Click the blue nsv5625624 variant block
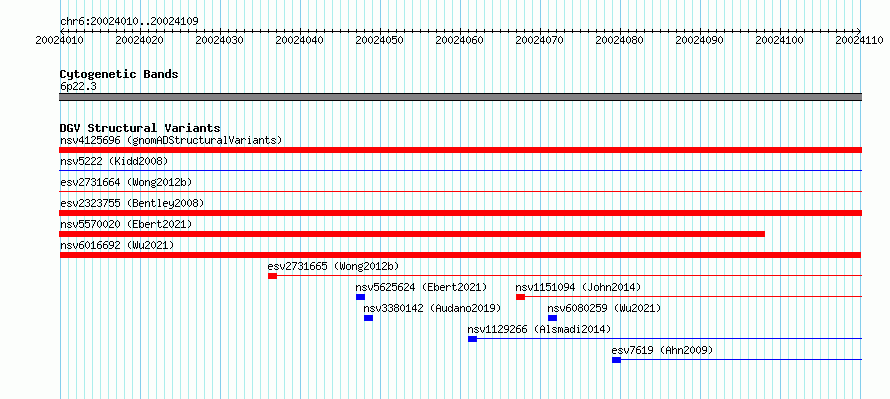 360,297
